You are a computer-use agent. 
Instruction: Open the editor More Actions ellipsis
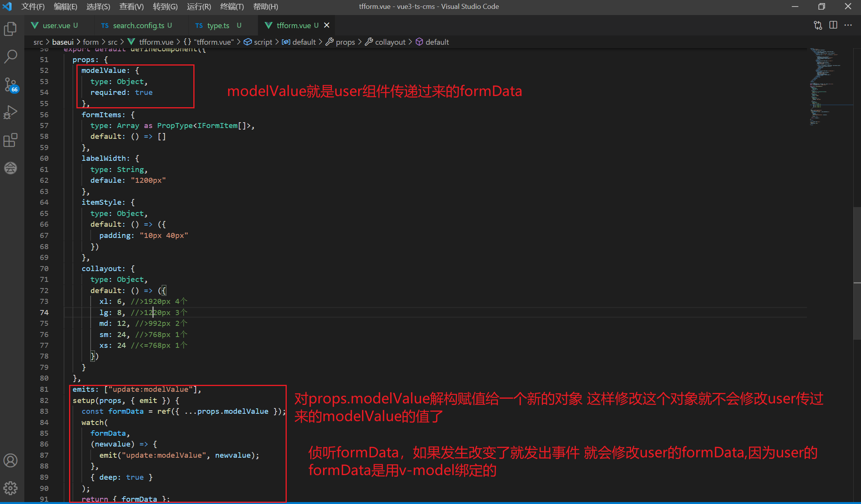(848, 25)
